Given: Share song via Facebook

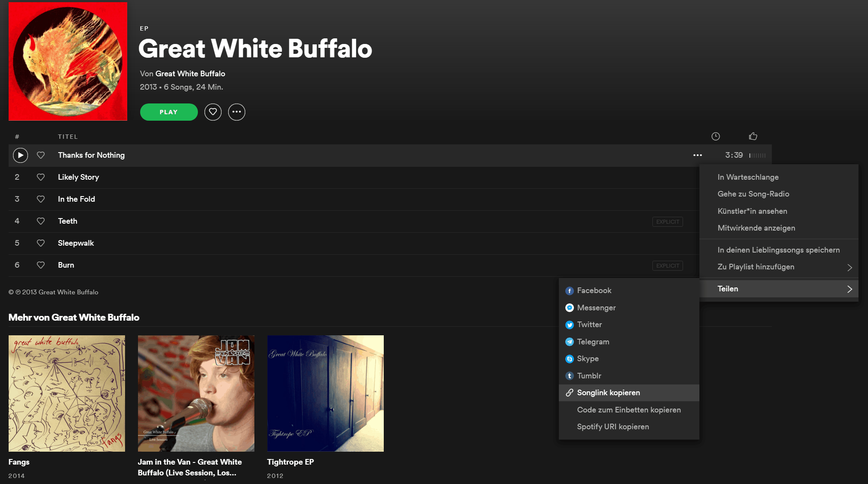Looking at the screenshot, I should tap(629, 290).
